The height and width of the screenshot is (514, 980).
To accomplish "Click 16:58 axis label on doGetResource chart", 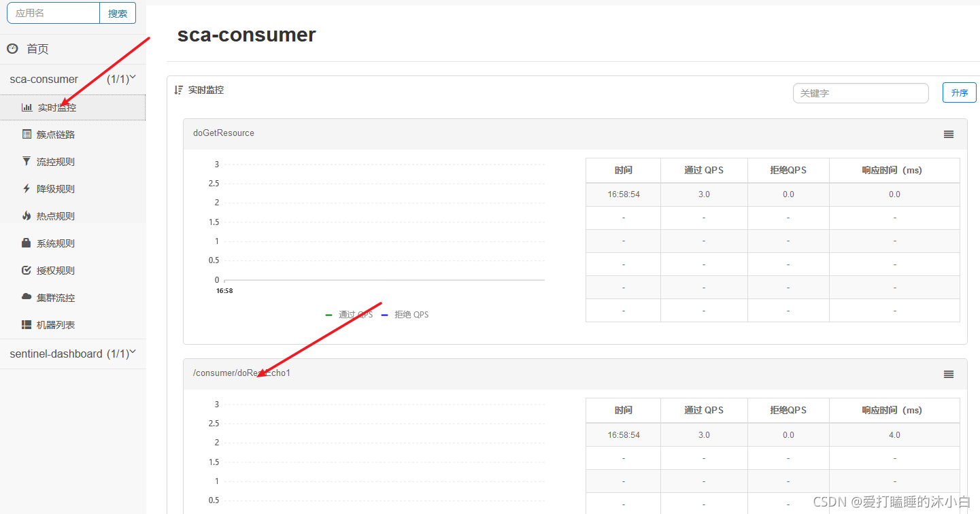I will [224, 290].
